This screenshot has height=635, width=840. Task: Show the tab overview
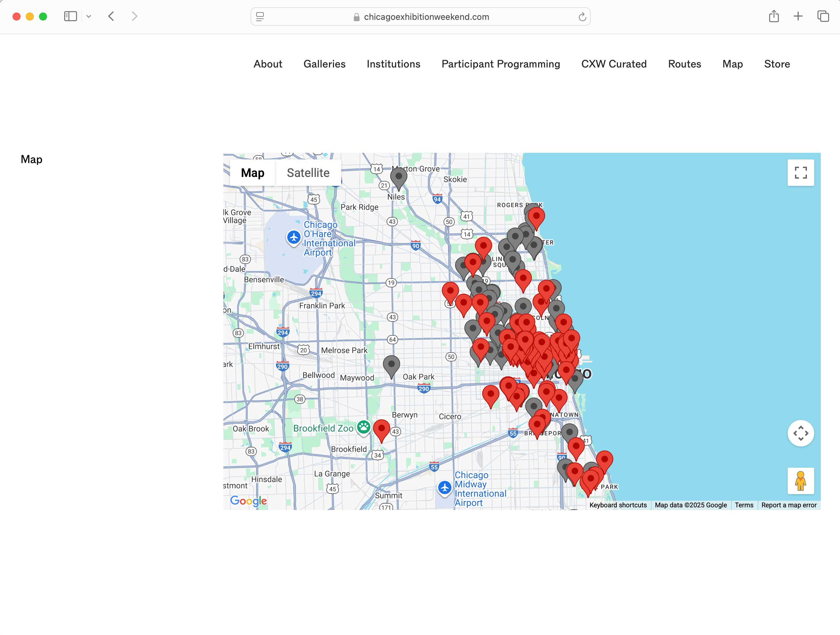(823, 16)
